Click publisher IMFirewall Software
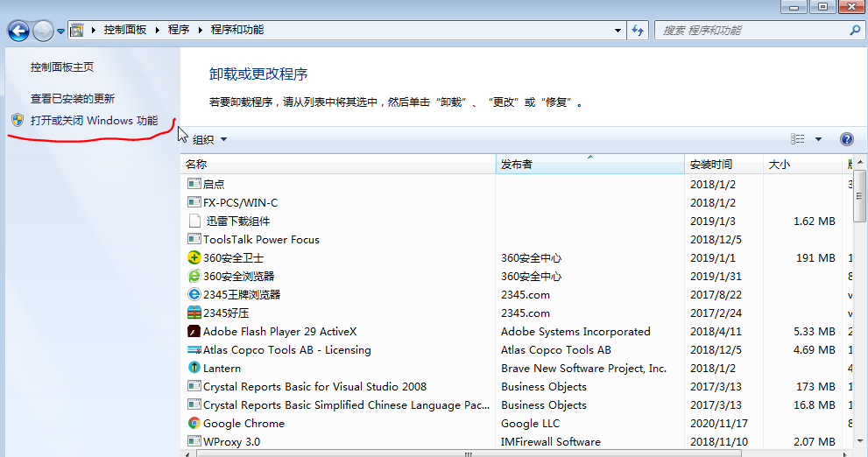868x457 pixels. (551, 441)
